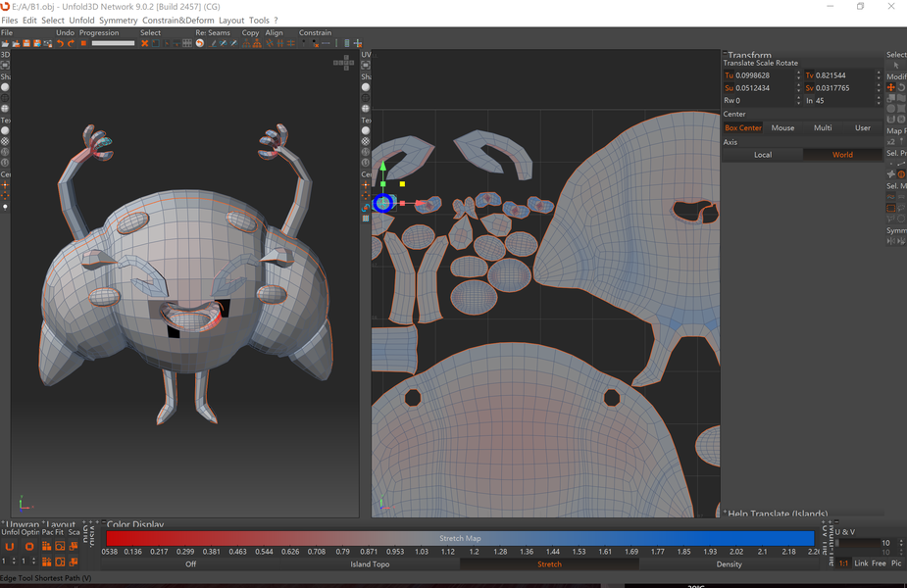Click the round Re: restore icon

click(x=200, y=43)
